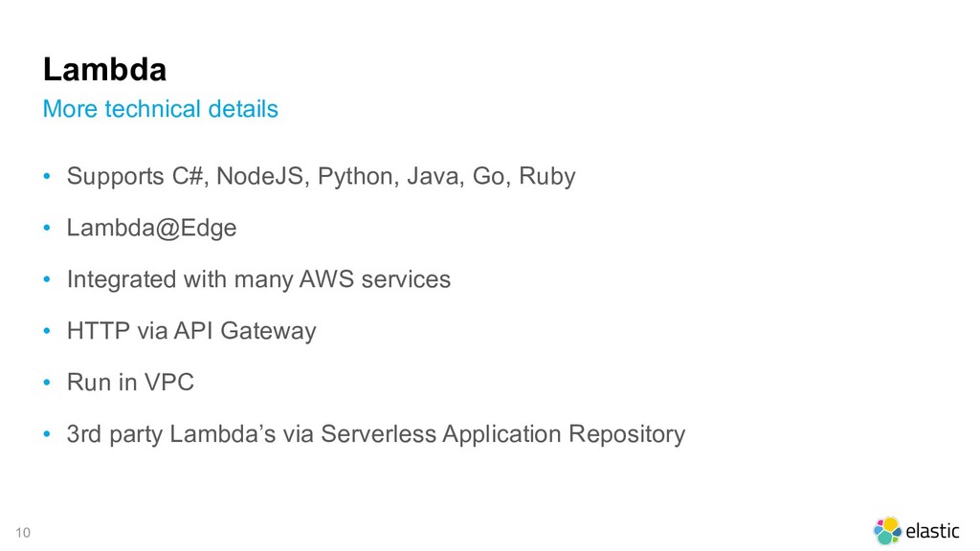
Task: Click the Supports C#, NodeJS bullet text
Action: point(321,176)
